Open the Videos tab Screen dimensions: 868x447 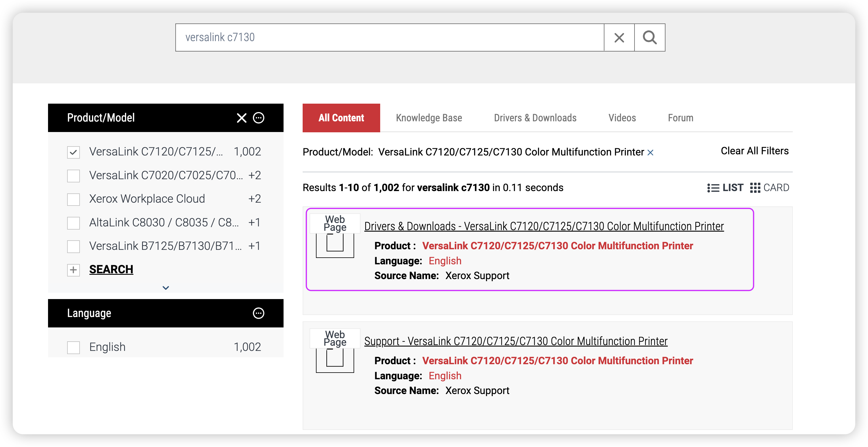tap(622, 118)
